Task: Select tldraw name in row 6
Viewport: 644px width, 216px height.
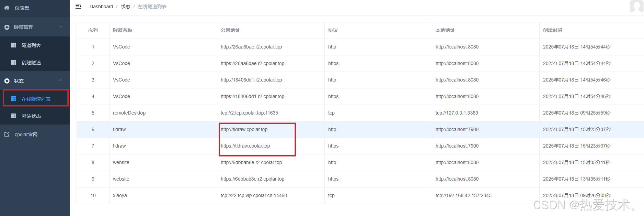Action: [119, 129]
